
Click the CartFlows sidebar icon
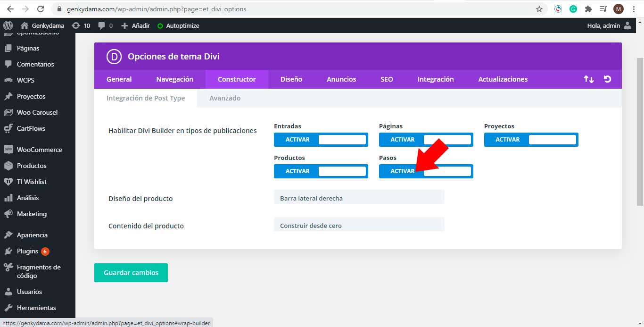[8, 128]
